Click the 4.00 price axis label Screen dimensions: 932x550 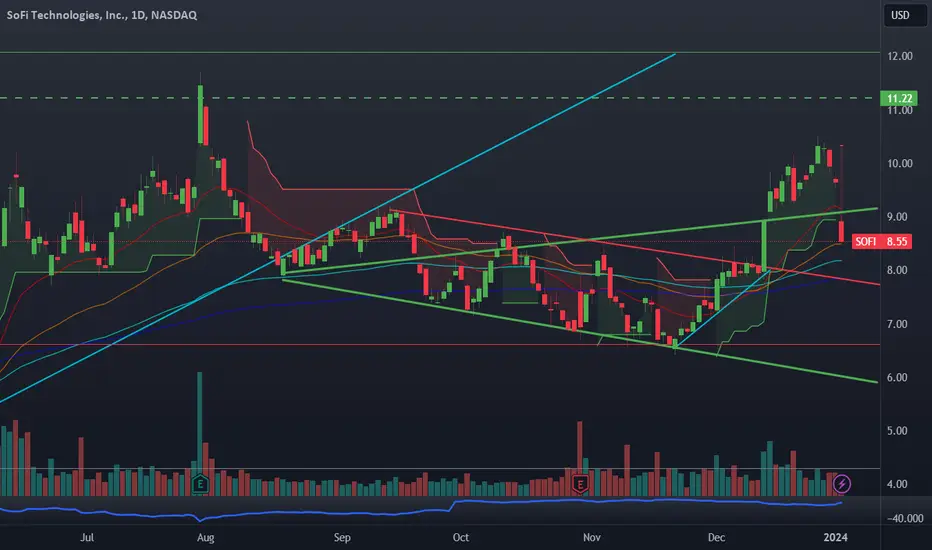[897, 484]
